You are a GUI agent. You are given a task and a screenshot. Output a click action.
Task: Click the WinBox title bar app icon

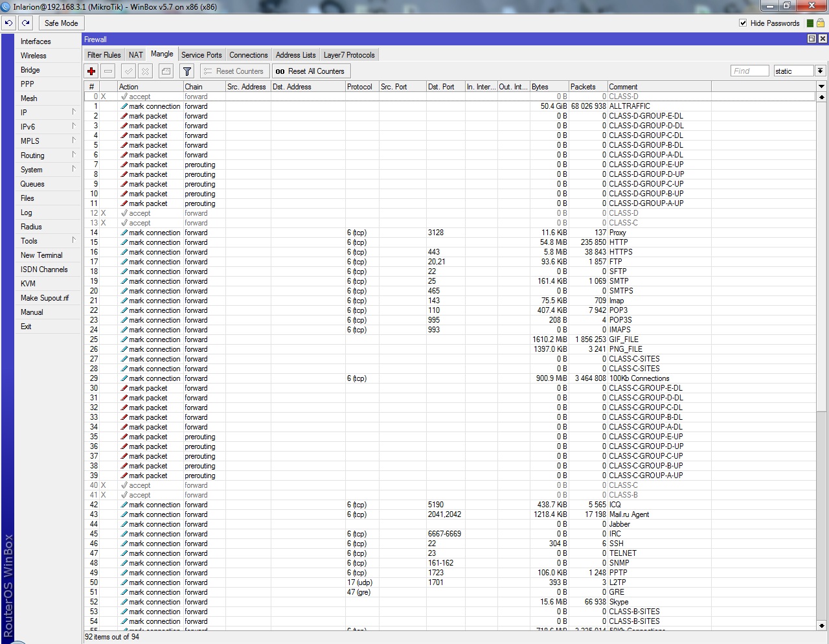tap(6, 6)
